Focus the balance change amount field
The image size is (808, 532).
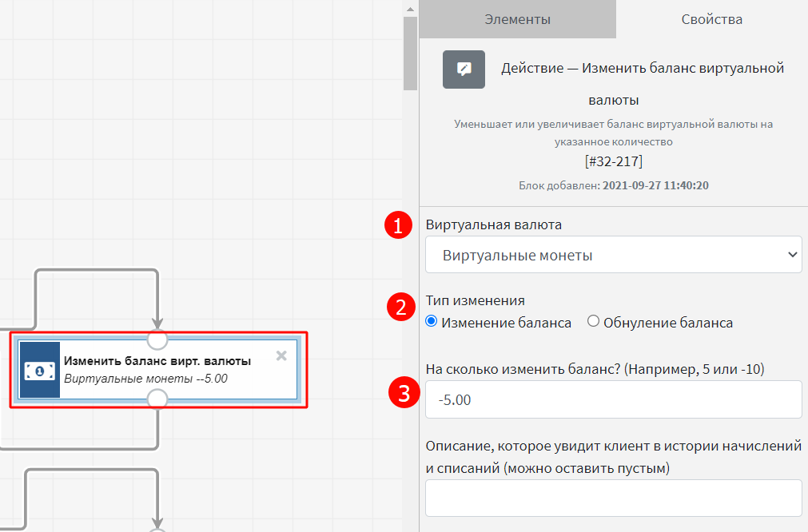click(x=613, y=399)
